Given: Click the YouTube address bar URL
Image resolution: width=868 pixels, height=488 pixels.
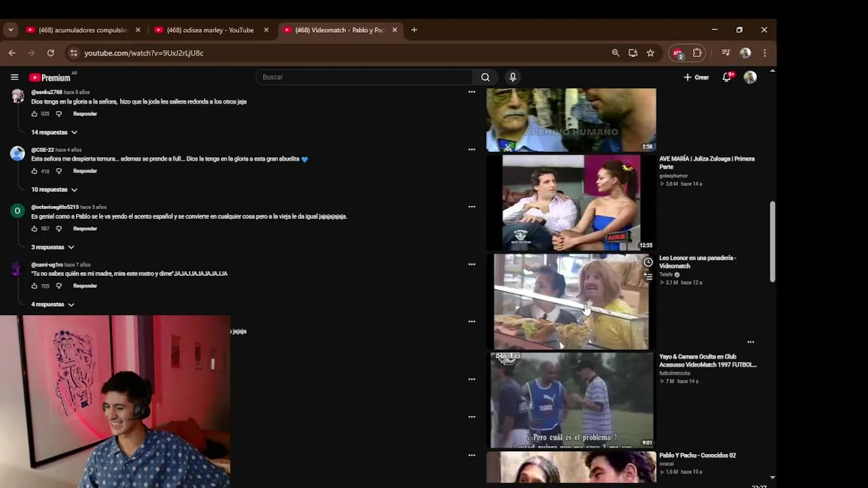Looking at the screenshot, I should 144,53.
